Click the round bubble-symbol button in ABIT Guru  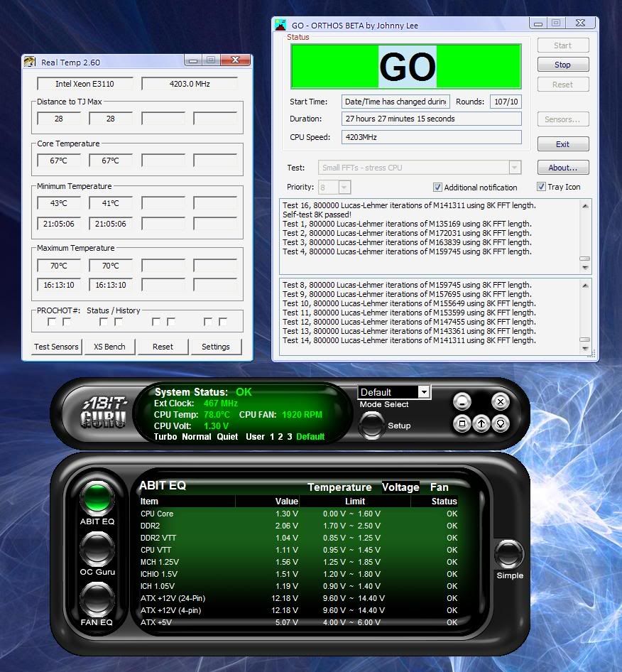click(x=500, y=424)
